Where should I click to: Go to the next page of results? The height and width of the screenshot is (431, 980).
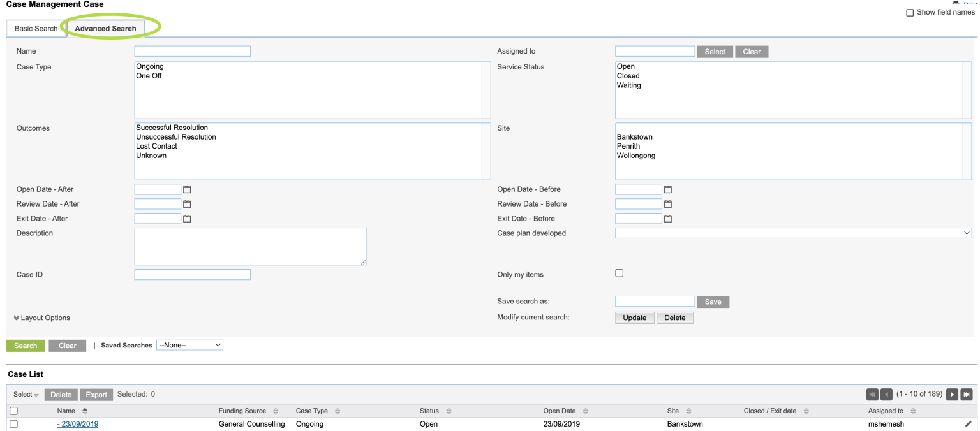951,394
